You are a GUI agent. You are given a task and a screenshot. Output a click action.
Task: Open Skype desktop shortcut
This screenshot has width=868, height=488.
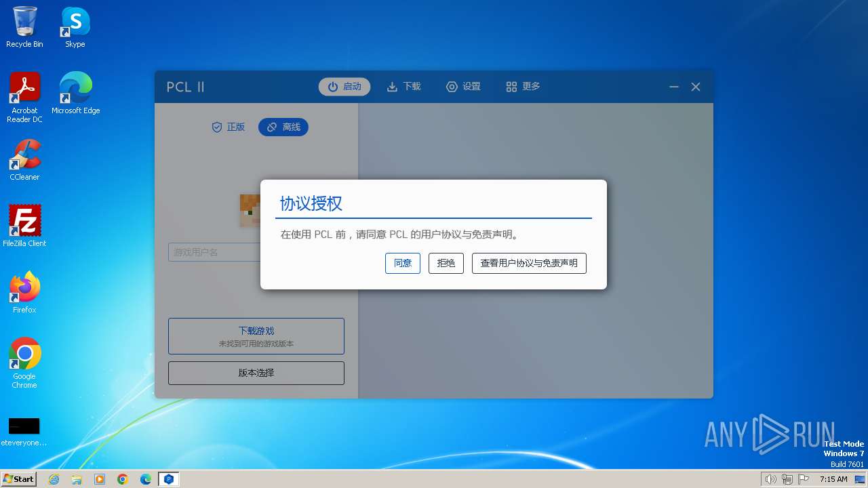click(75, 27)
